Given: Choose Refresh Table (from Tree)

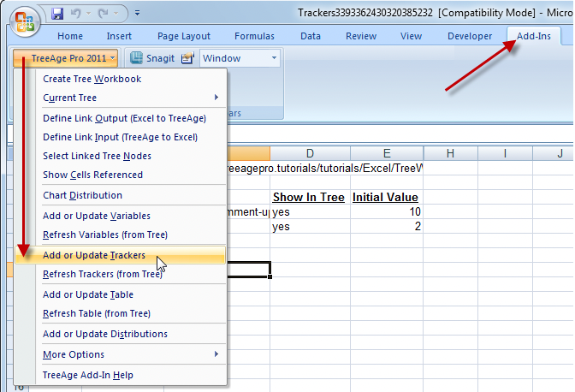Looking at the screenshot, I should [121, 313].
